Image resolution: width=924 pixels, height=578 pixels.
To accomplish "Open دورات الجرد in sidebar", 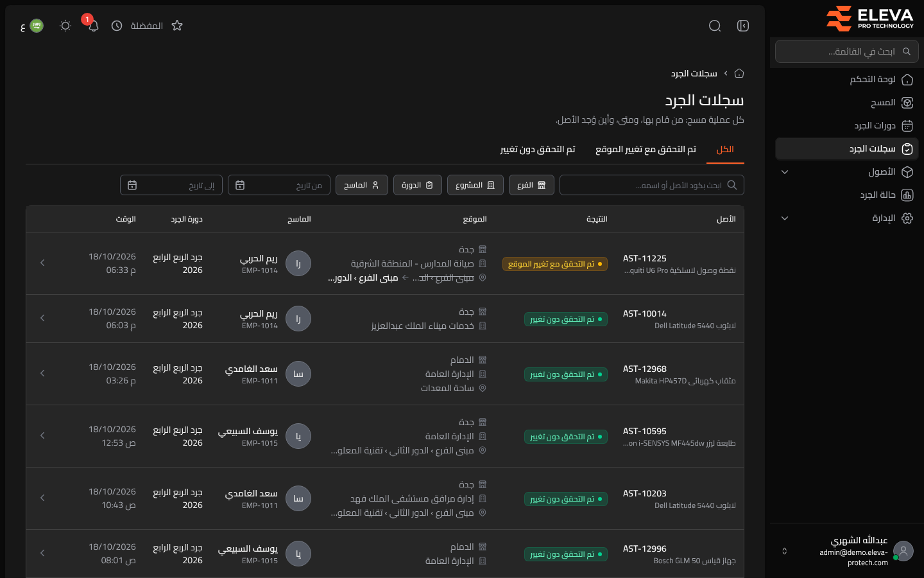I will pyautogui.click(x=847, y=126).
